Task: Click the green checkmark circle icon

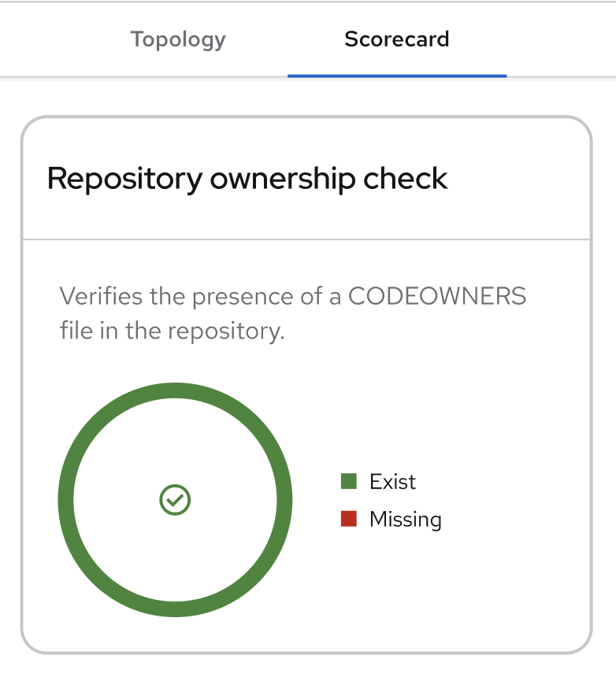Action: click(x=175, y=500)
